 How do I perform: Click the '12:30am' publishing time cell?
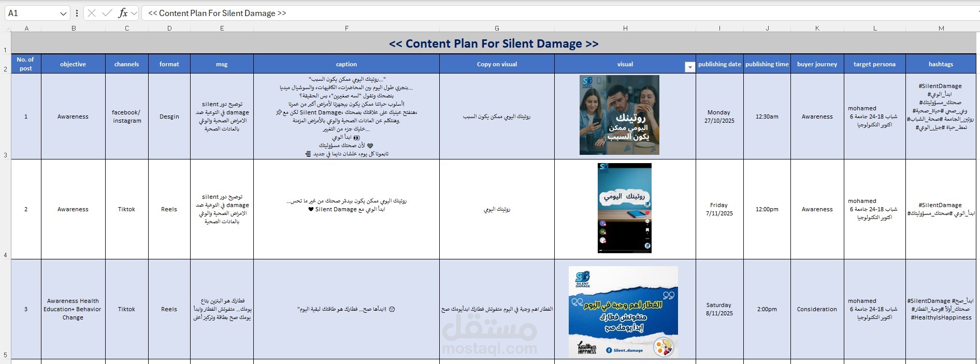point(767,116)
